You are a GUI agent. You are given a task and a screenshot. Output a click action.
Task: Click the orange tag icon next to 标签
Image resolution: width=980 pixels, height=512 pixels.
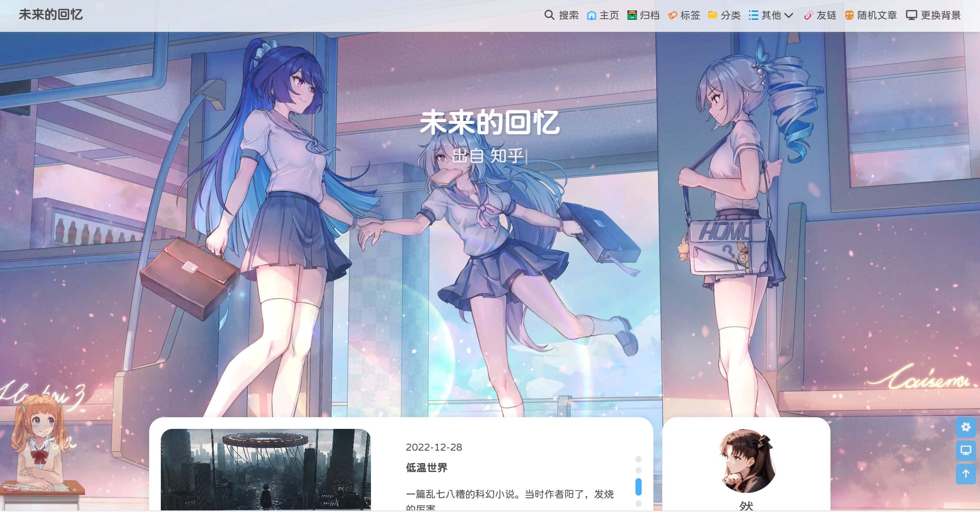pyautogui.click(x=672, y=16)
